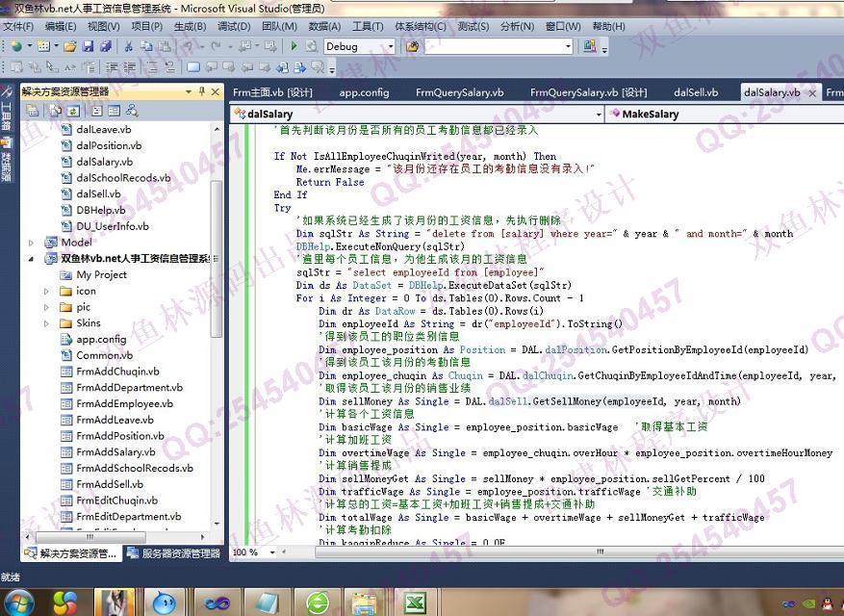844x616 pixels.
Task: Switch to the 服务器资源管理器 panel tab
Action: pyautogui.click(x=174, y=553)
